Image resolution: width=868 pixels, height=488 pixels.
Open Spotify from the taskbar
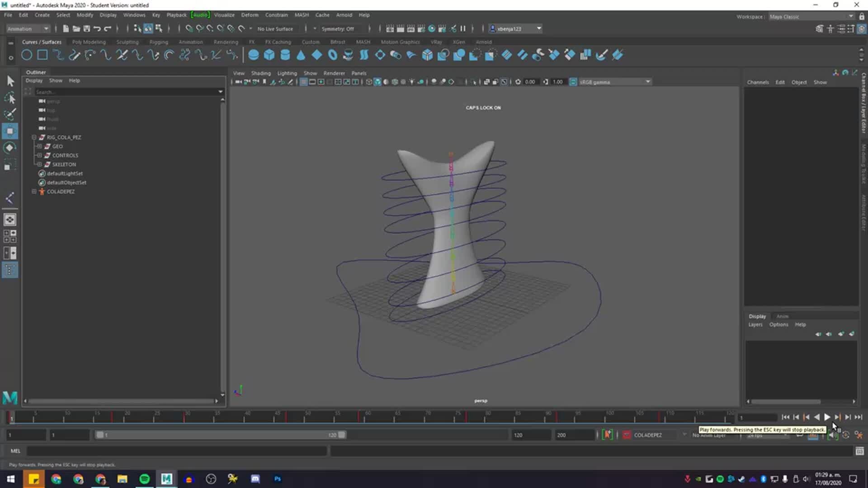click(x=144, y=479)
